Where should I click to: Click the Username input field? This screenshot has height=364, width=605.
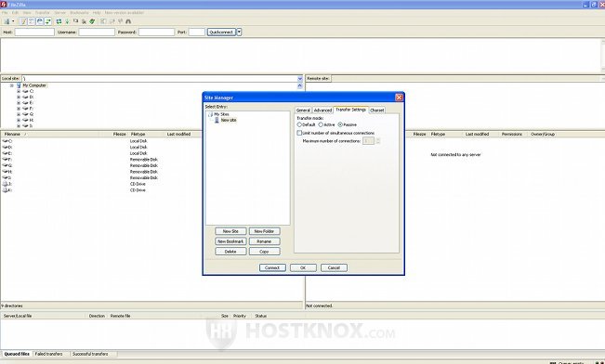(97, 32)
